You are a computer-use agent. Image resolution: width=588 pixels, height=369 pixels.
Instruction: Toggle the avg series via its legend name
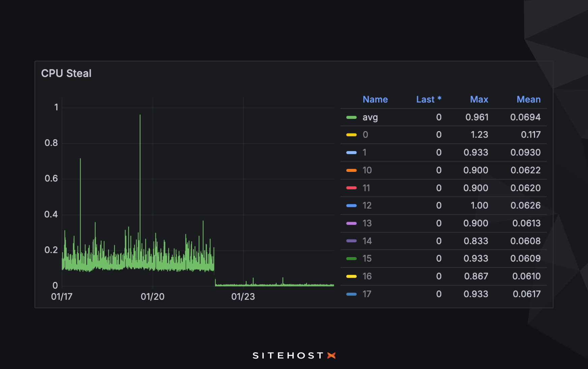370,117
